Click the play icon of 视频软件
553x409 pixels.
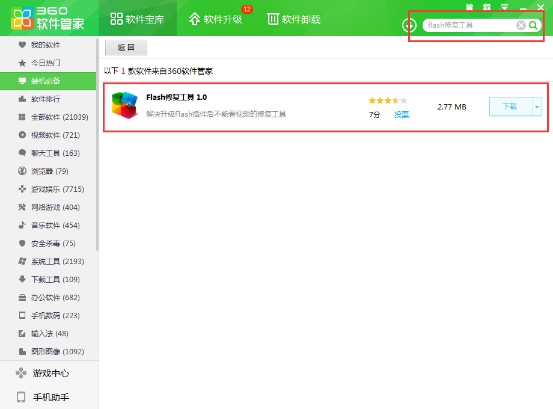[22, 135]
